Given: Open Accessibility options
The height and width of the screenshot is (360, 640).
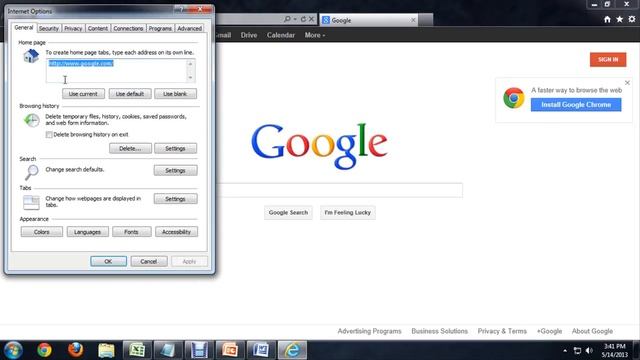Looking at the screenshot, I should 176,232.
